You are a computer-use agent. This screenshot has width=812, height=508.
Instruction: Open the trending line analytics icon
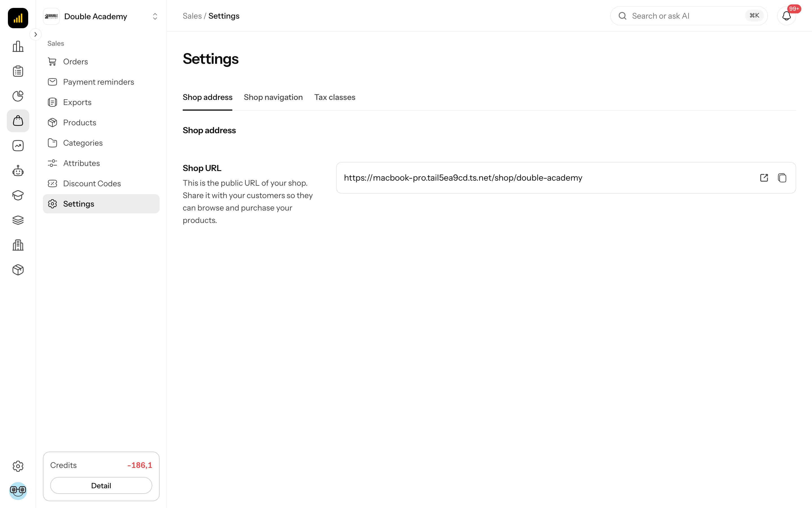pyautogui.click(x=18, y=146)
